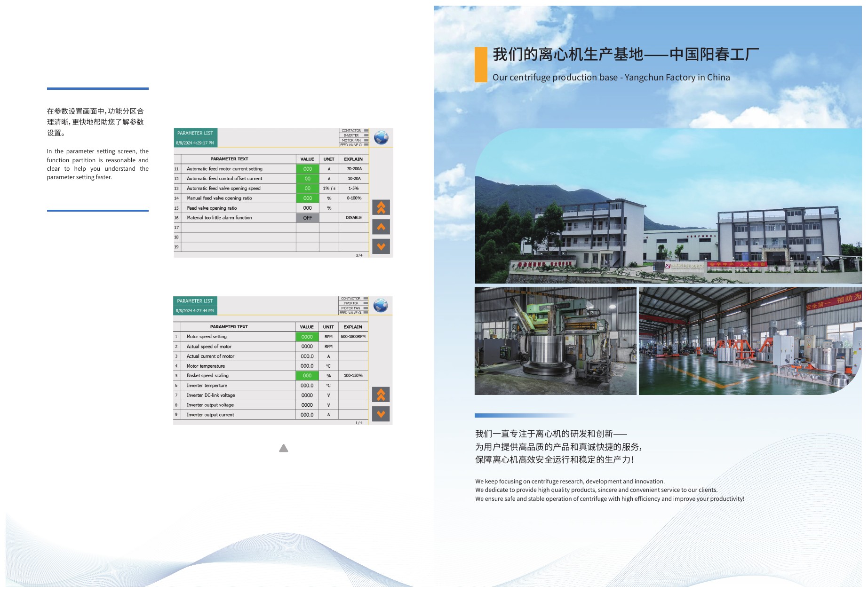Click the EXPLAIN header on the 1/4 panel

click(x=353, y=327)
